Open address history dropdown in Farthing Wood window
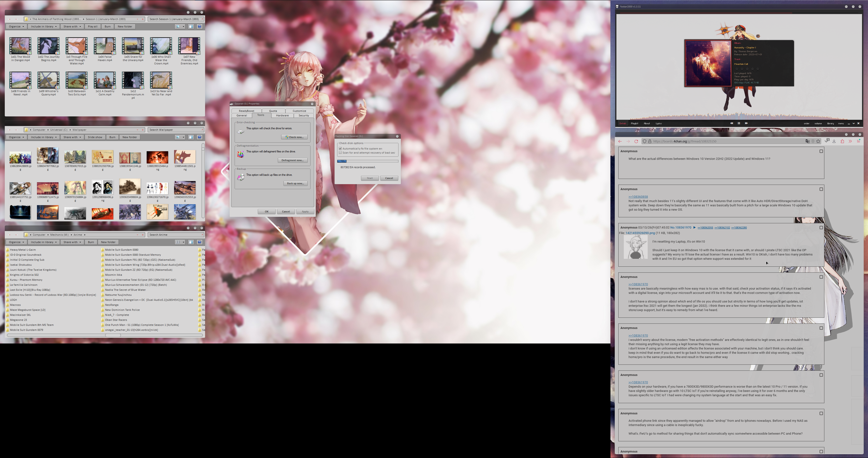 (138, 19)
